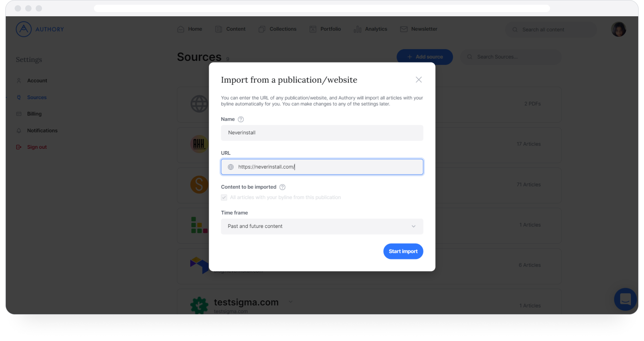The width and height of the screenshot is (644, 341).
Task: Click the 6 Articles count
Action: [x=530, y=265]
